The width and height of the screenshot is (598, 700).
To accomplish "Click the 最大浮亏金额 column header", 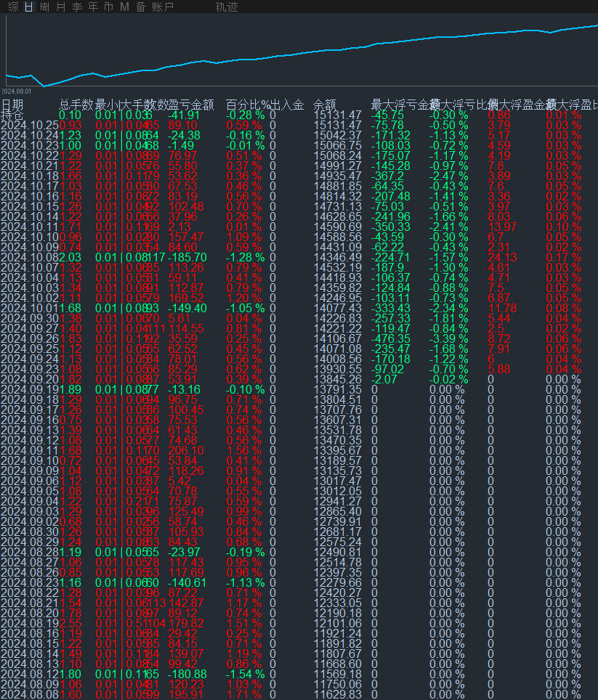I will click(x=403, y=104).
